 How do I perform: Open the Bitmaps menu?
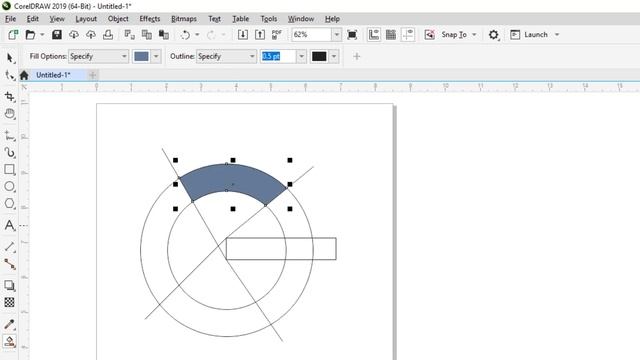pos(184,19)
